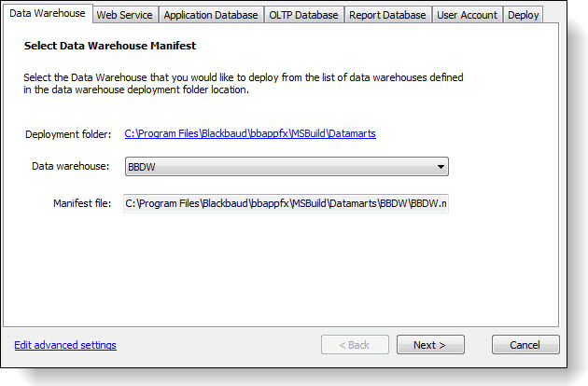Open the Report Database tab
Viewport: 588px width, 386px height.
386,15
